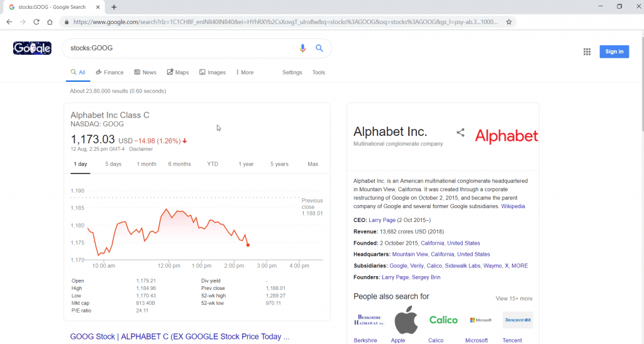Select the 1 year chart range
This screenshot has height=344, width=644.
coord(246,164)
